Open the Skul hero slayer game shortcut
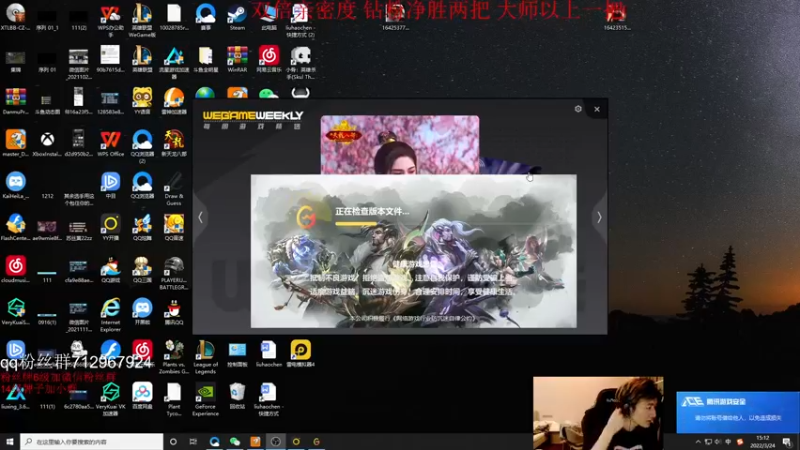The width and height of the screenshot is (800, 450). coord(301,62)
